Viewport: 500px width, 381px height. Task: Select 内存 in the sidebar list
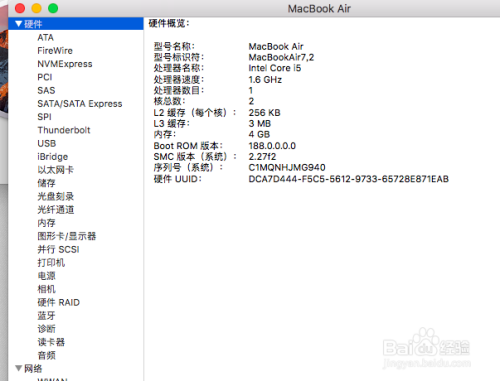point(46,223)
